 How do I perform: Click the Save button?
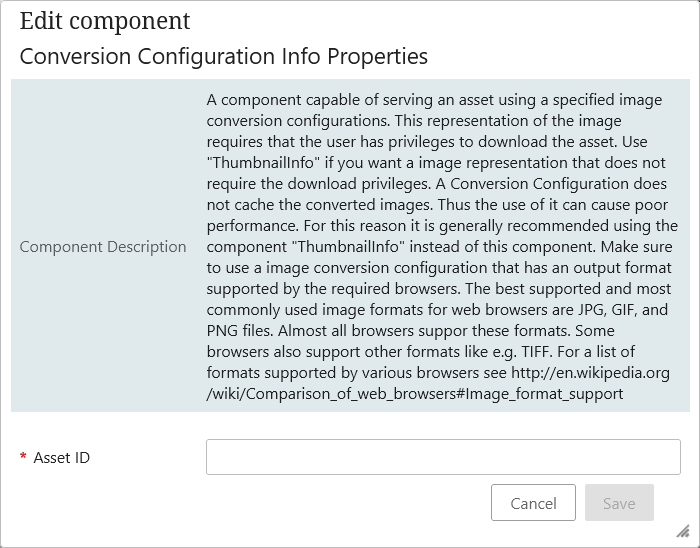point(619,503)
